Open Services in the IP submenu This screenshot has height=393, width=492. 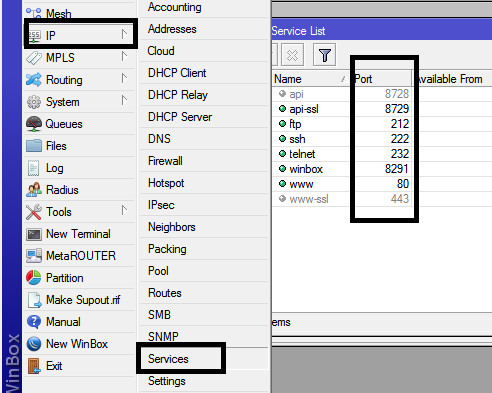coord(168,359)
